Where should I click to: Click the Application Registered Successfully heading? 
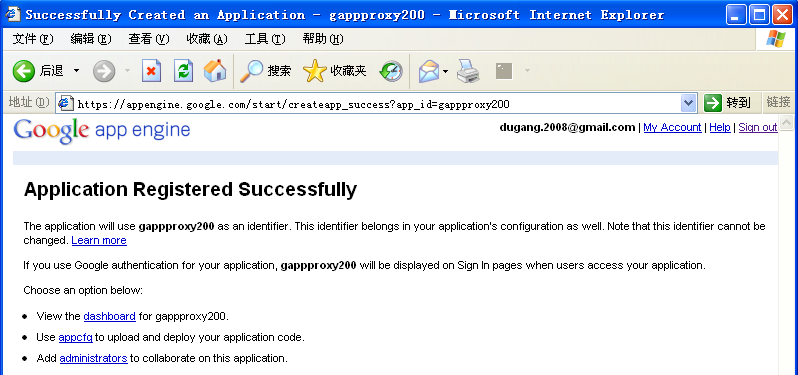190,189
